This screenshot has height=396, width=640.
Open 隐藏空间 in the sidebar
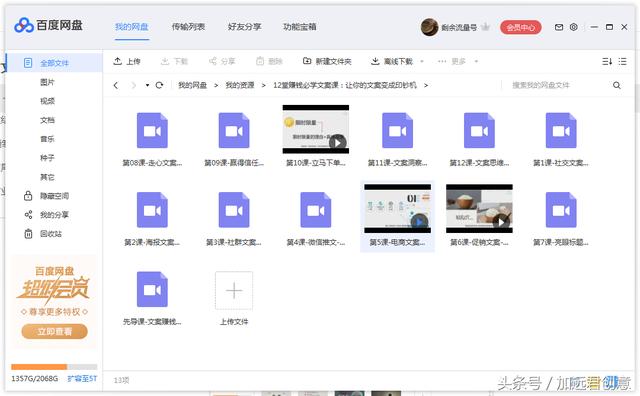coord(47,196)
